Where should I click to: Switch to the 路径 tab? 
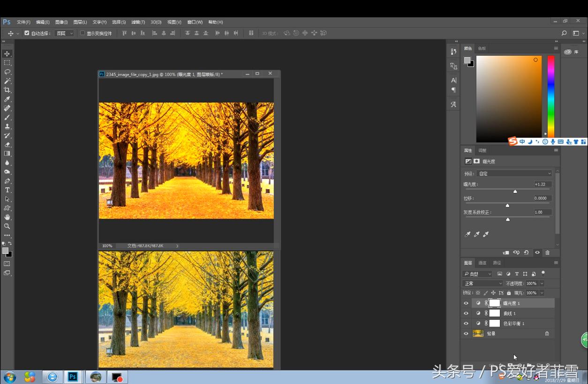pyautogui.click(x=497, y=263)
